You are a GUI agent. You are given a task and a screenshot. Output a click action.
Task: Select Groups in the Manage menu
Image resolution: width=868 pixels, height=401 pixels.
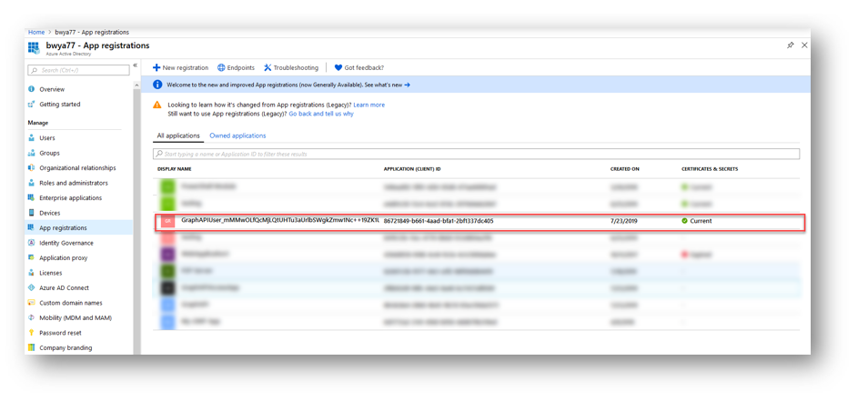coord(49,153)
